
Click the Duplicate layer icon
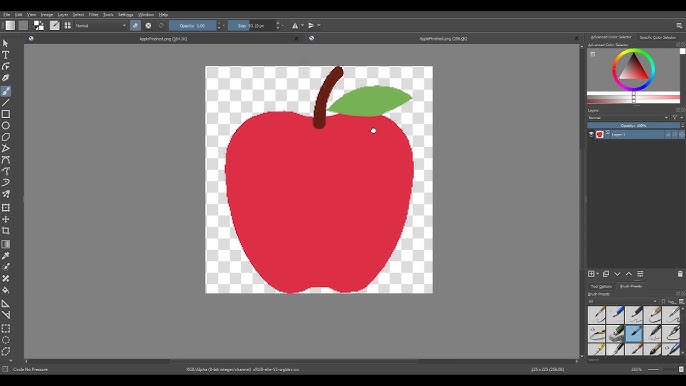click(606, 274)
